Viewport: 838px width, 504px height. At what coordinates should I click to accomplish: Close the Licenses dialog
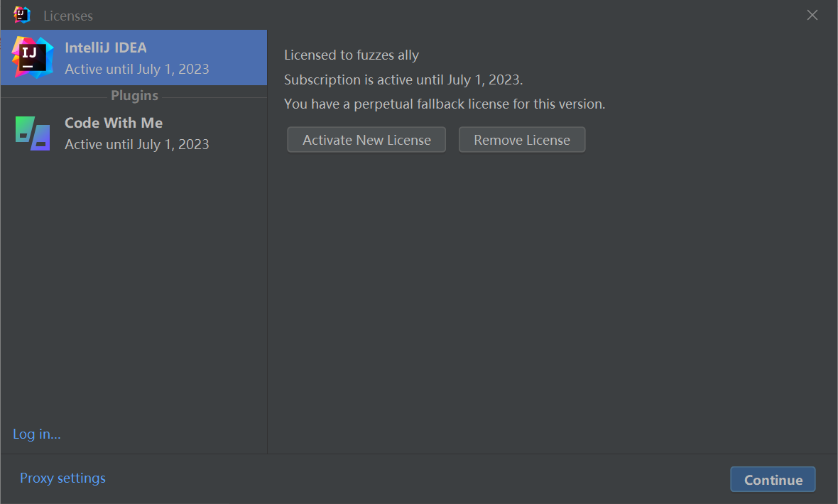click(812, 15)
